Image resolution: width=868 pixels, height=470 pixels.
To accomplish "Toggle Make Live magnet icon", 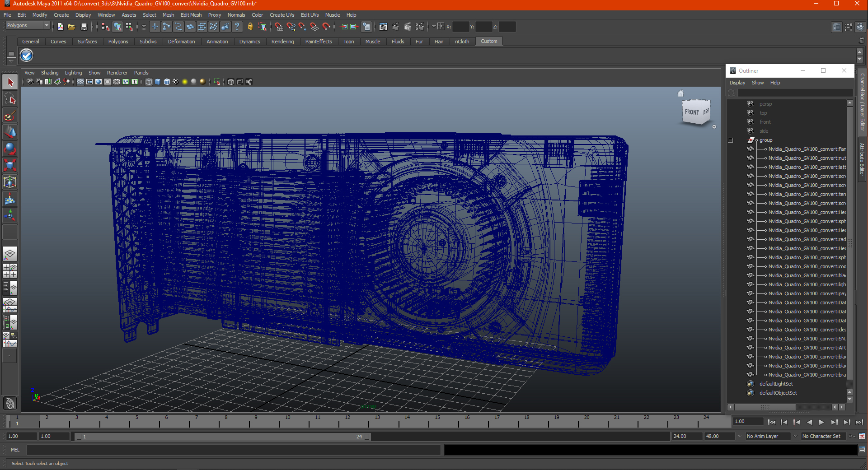I will point(326,27).
